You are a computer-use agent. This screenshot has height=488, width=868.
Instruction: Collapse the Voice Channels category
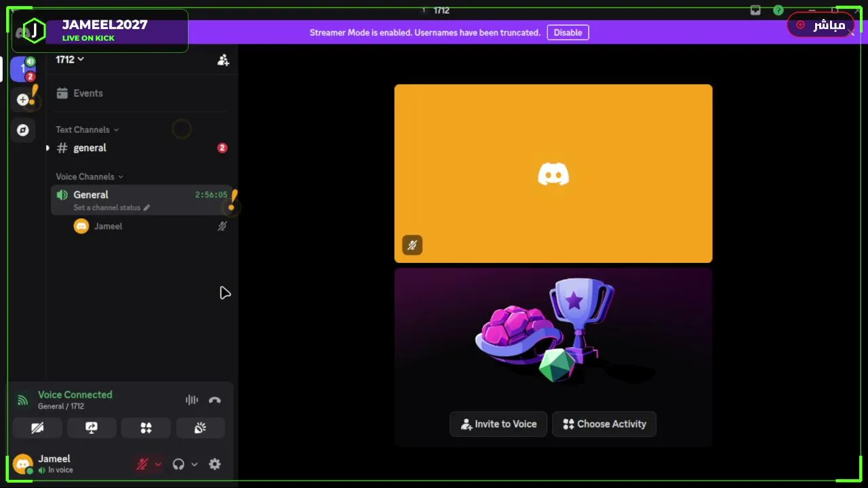pyautogui.click(x=90, y=176)
